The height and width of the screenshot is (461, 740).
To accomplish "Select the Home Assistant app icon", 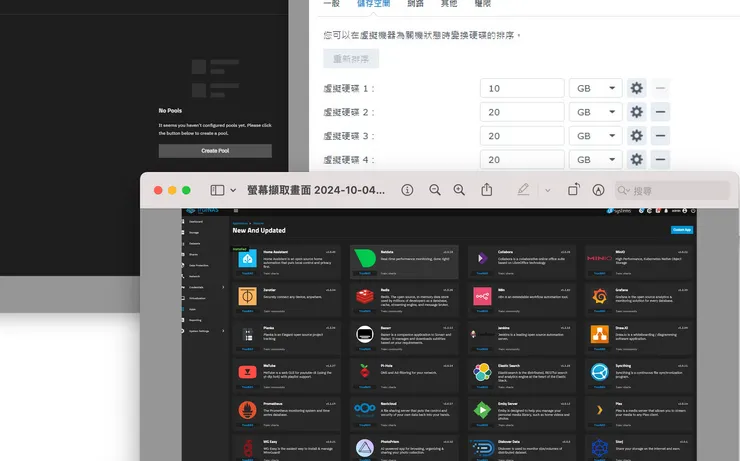I will 247,259.
